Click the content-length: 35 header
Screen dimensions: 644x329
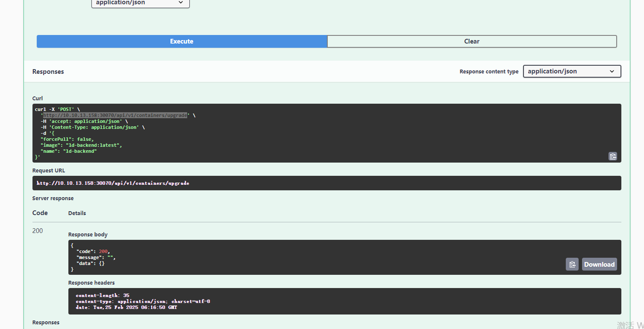[x=103, y=295]
